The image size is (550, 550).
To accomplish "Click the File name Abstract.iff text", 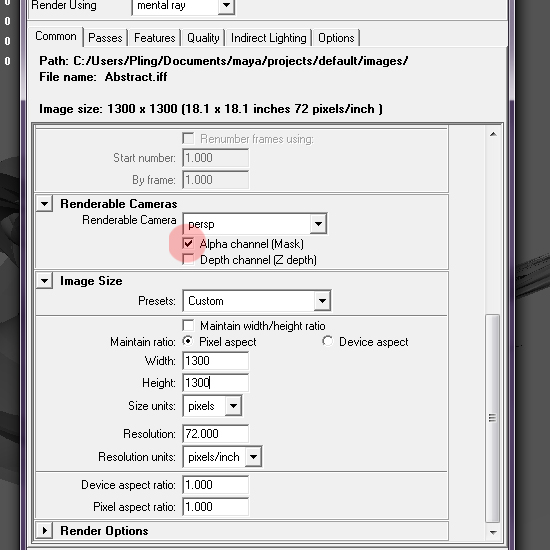I will [x=103, y=77].
